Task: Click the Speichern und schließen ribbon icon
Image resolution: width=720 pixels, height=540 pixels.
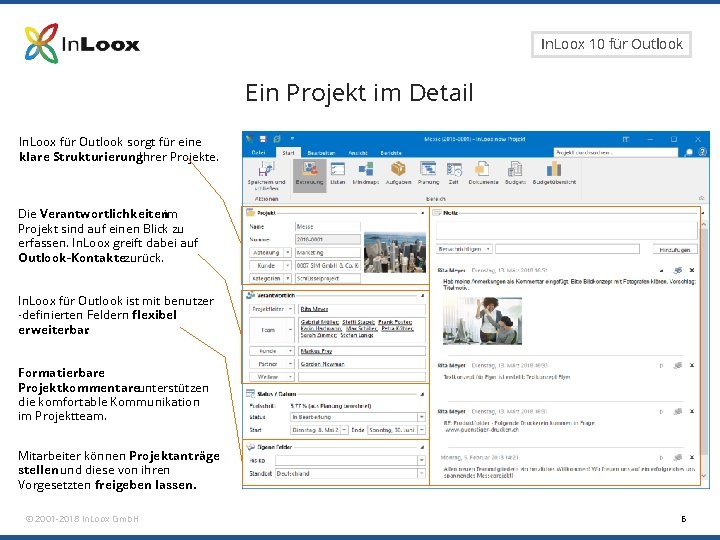Action: click(266, 176)
